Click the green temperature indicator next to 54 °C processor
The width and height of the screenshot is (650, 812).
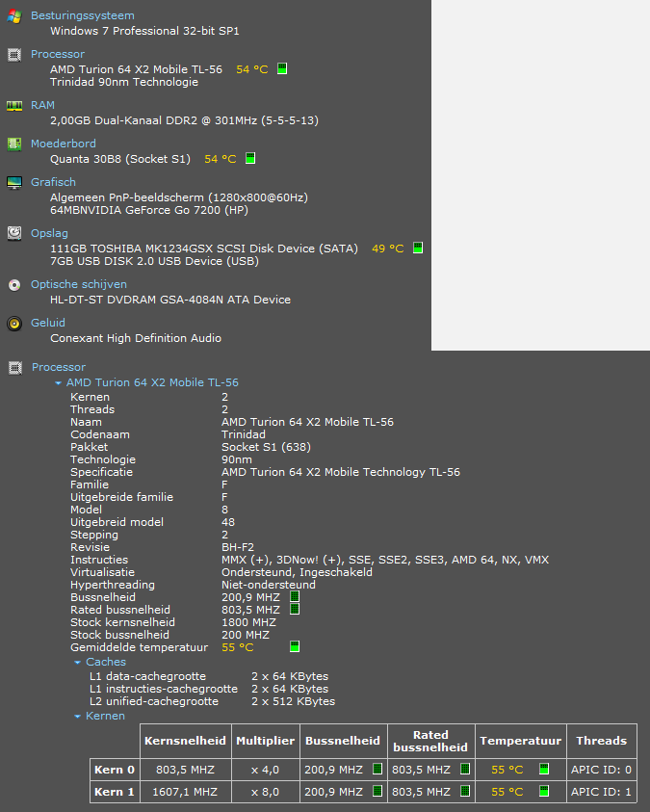click(282, 68)
